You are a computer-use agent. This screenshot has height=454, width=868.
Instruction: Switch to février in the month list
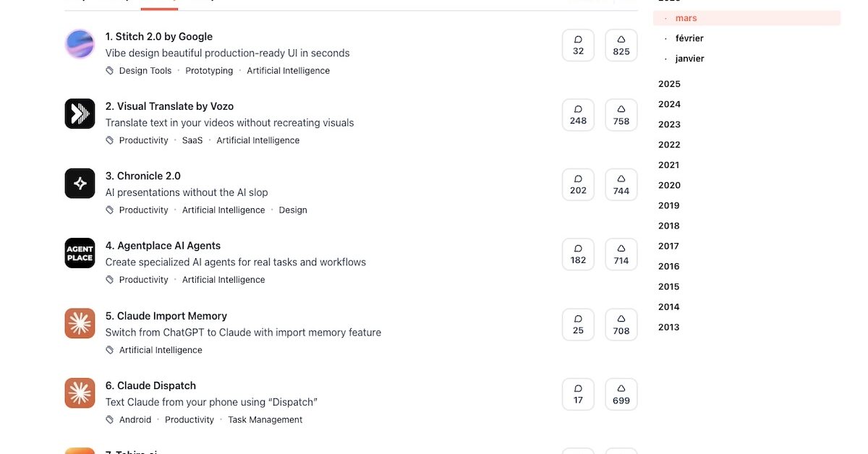pos(689,38)
